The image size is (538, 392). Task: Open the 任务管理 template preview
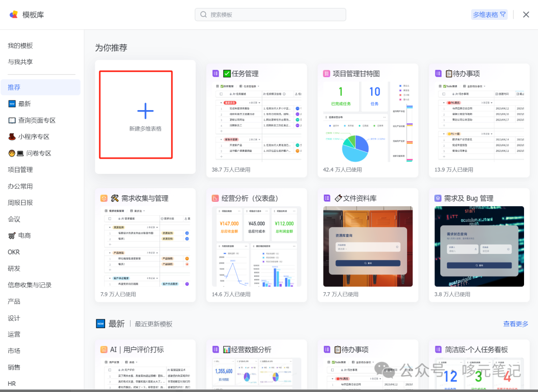click(x=257, y=121)
